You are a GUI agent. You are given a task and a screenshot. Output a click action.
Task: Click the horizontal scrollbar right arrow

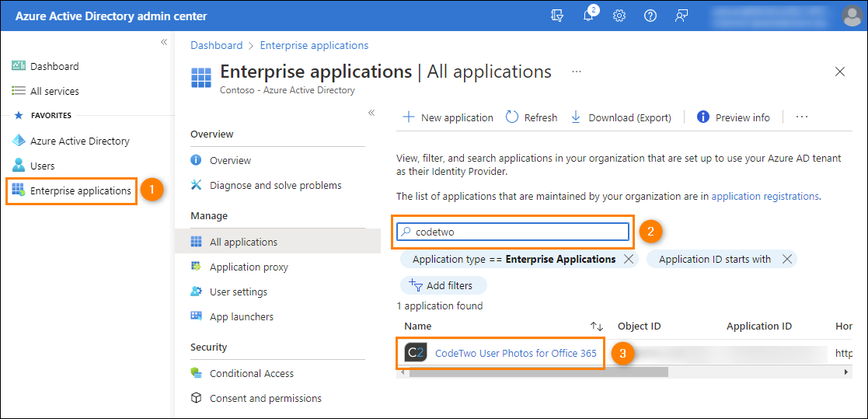[x=846, y=372]
